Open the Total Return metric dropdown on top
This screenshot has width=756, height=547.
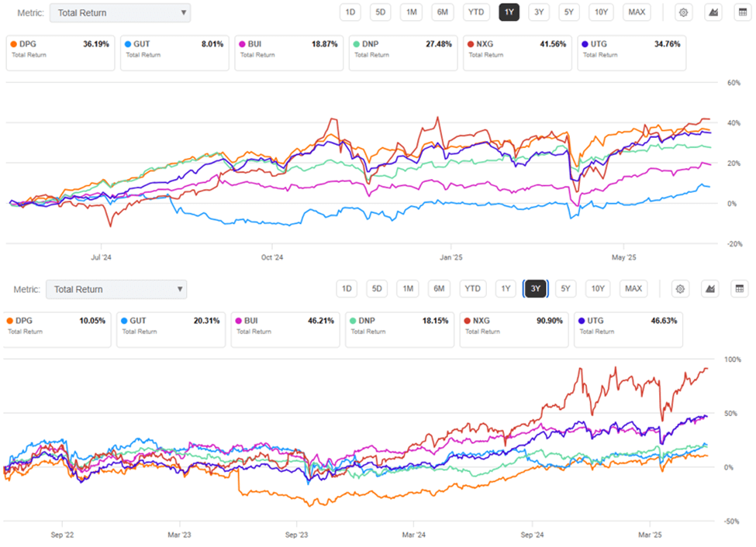click(x=120, y=12)
